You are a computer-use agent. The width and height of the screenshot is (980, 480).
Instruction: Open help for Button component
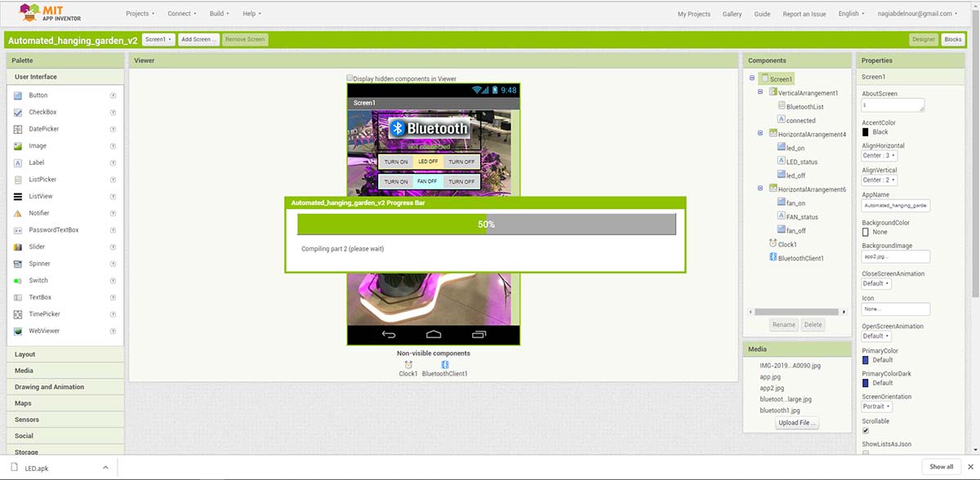click(x=113, y=96)
